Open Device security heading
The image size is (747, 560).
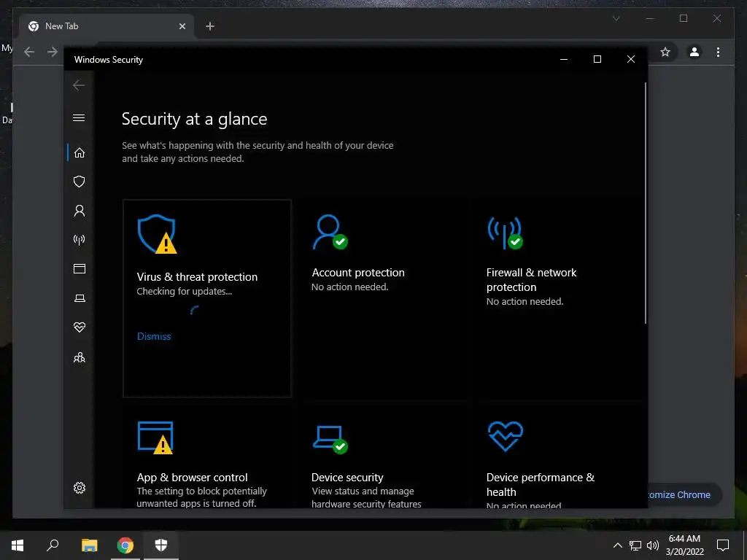tap(347, 477)
